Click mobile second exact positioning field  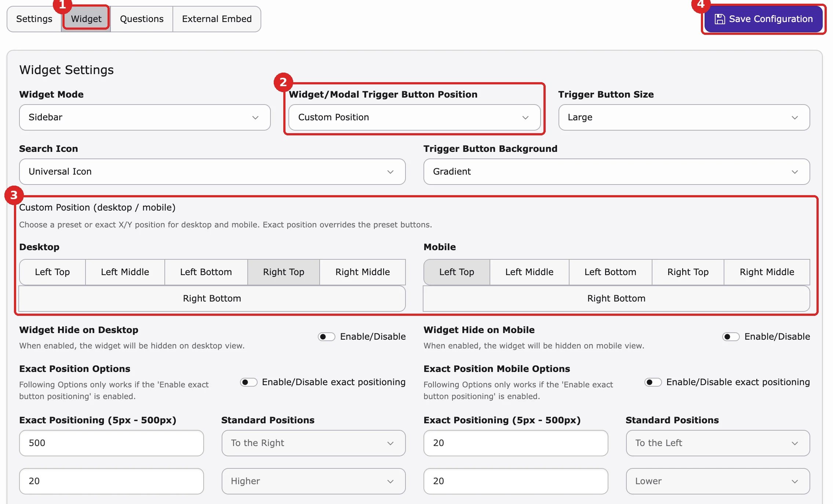coord(516,481)
